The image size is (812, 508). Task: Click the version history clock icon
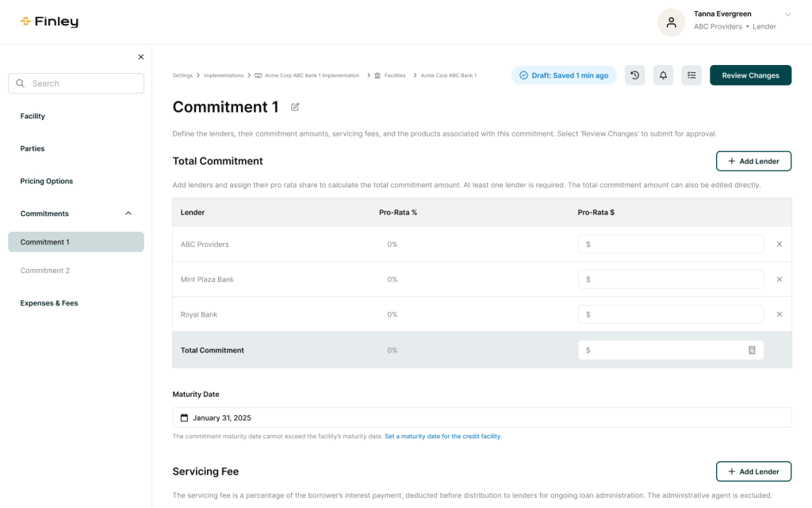click(x=634, y=75)
